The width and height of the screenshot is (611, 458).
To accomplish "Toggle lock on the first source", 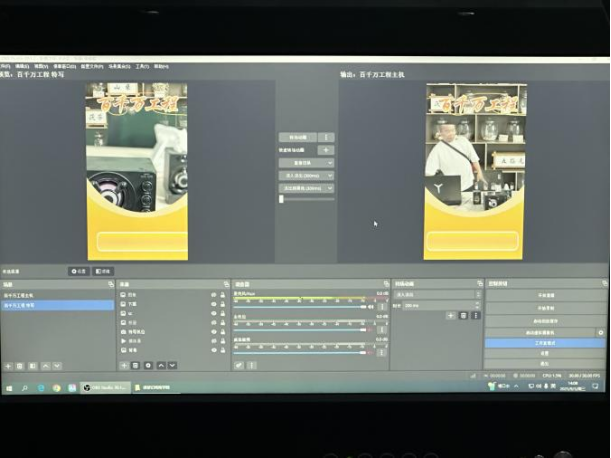I will click(224, 295).
